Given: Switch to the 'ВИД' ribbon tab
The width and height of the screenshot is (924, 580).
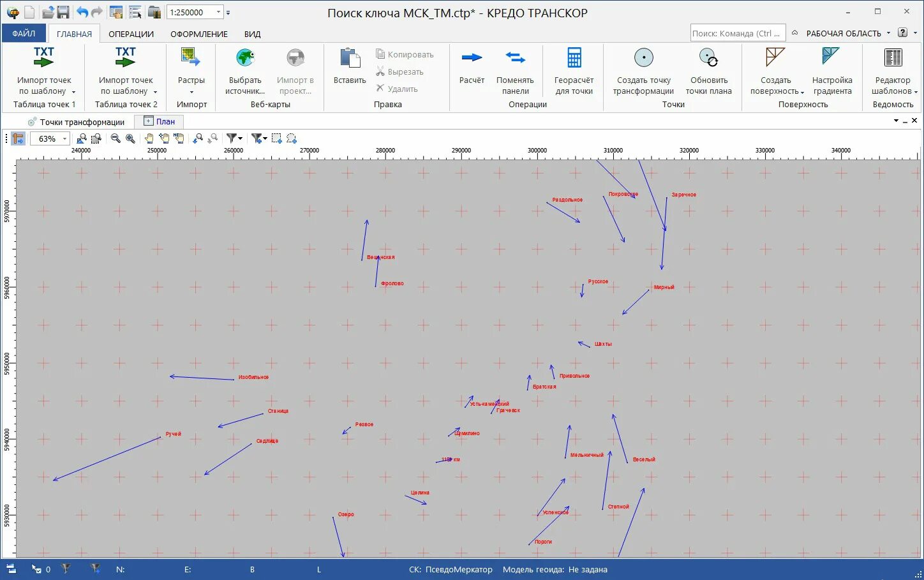Looking at the screenshot, I should click(x=252, y=34).
